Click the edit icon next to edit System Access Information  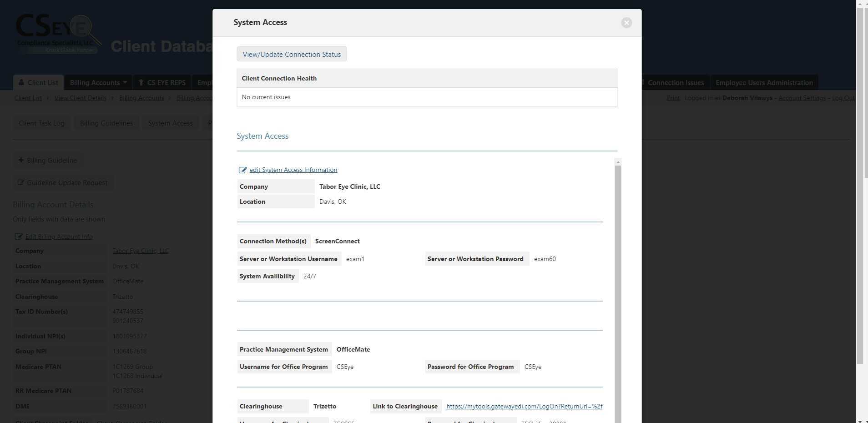point(243,170)
